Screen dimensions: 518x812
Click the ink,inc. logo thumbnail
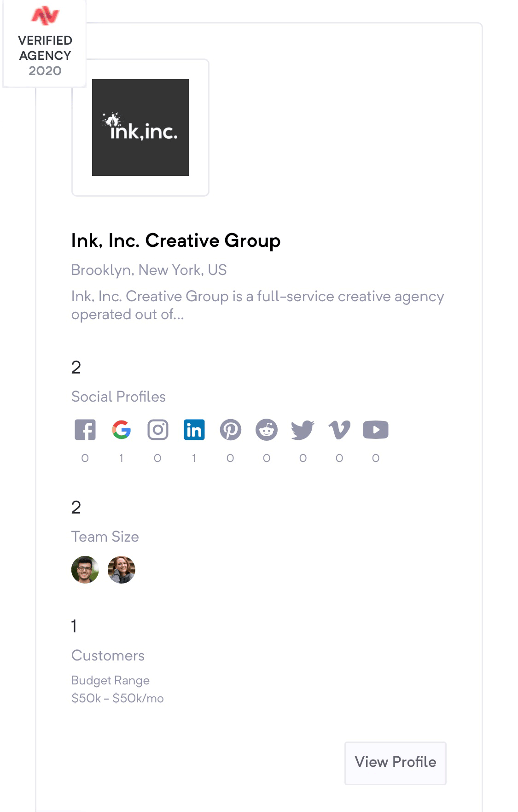140,128
